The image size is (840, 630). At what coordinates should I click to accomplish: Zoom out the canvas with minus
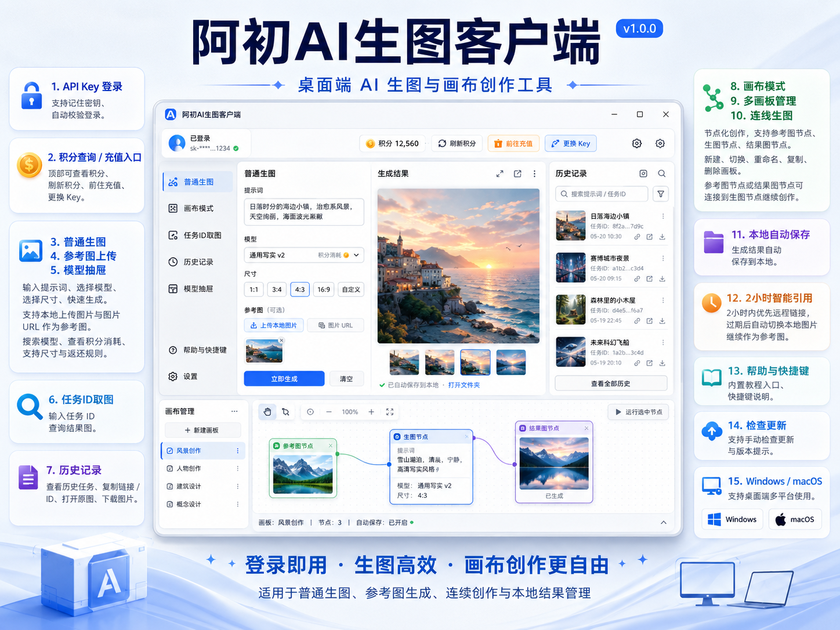pos(329,412)
